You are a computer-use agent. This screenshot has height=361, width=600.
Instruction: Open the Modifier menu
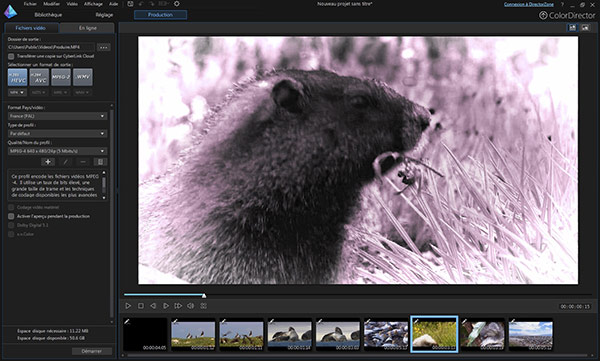click(51, 4)
